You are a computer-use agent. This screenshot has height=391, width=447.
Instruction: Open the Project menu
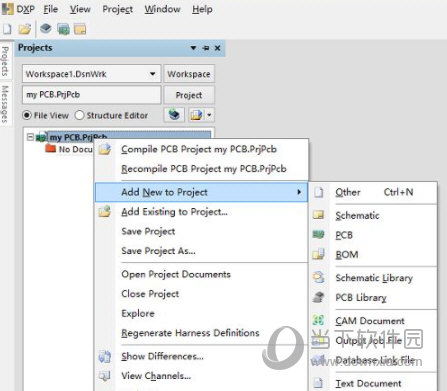click(x=117, y=9)
